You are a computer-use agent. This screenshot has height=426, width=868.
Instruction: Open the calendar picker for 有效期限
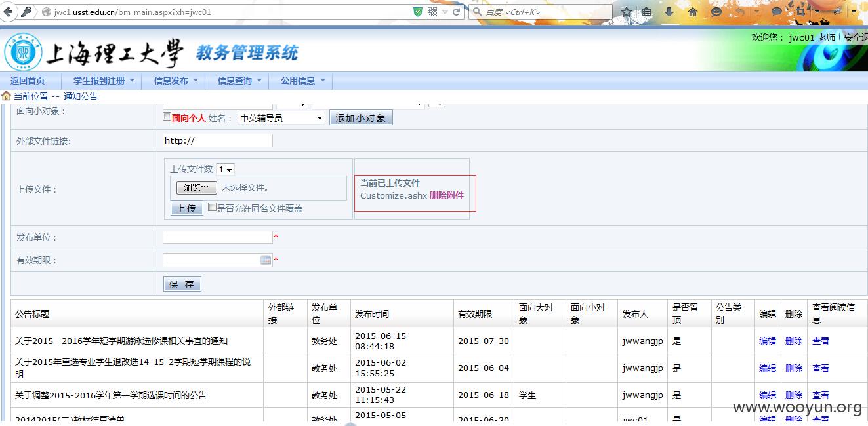pos(266,260)
